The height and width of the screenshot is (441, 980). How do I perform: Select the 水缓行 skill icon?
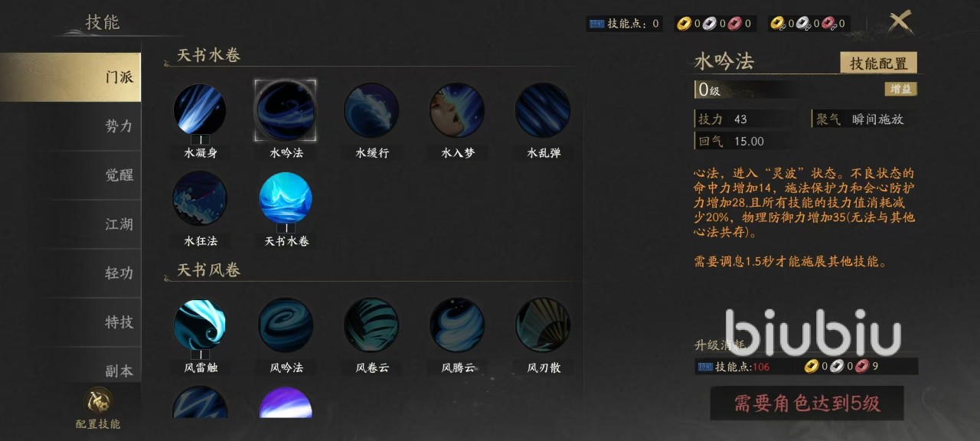tap(371, 110)
